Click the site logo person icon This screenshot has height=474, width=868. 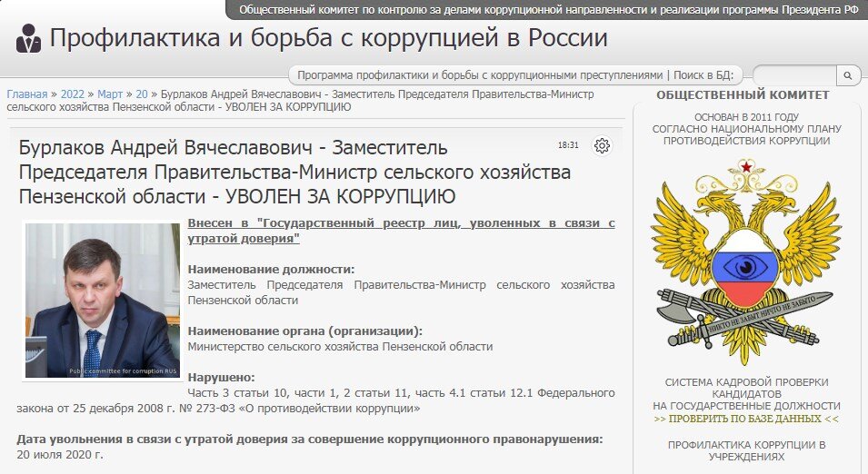click(x=28, y=39)
